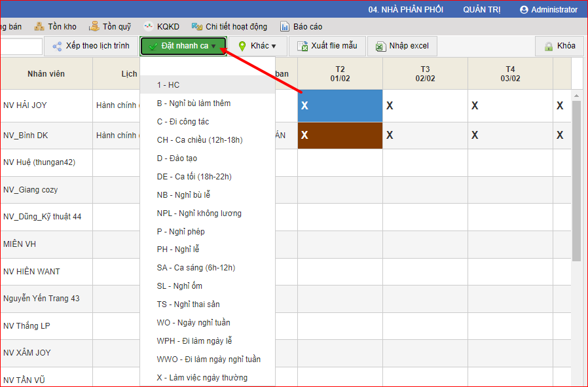Click the Báo cáo report icon
The width and height of the screenshot is (588, 387).
coord(285,27)
